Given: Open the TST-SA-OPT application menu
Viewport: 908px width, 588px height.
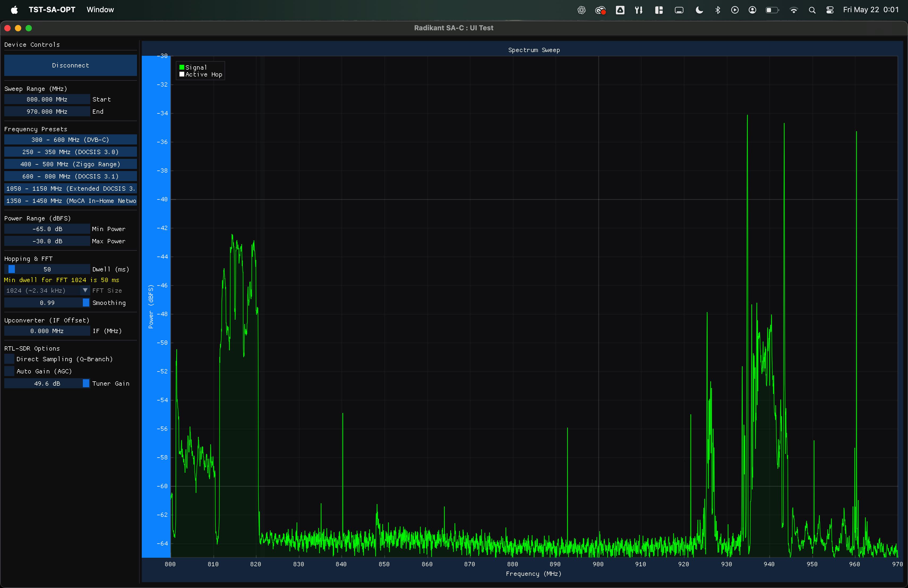Looking at the screenshot, I should pyautogui.click(x=52, y=10).
